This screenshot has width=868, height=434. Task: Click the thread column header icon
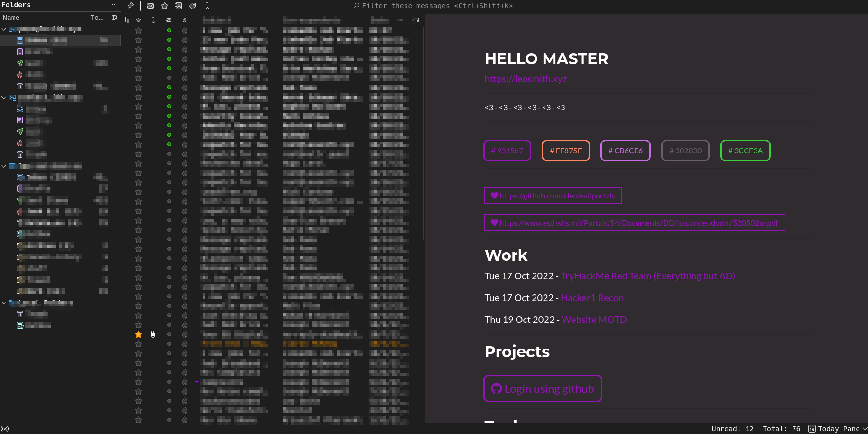(x=127, y=20)
